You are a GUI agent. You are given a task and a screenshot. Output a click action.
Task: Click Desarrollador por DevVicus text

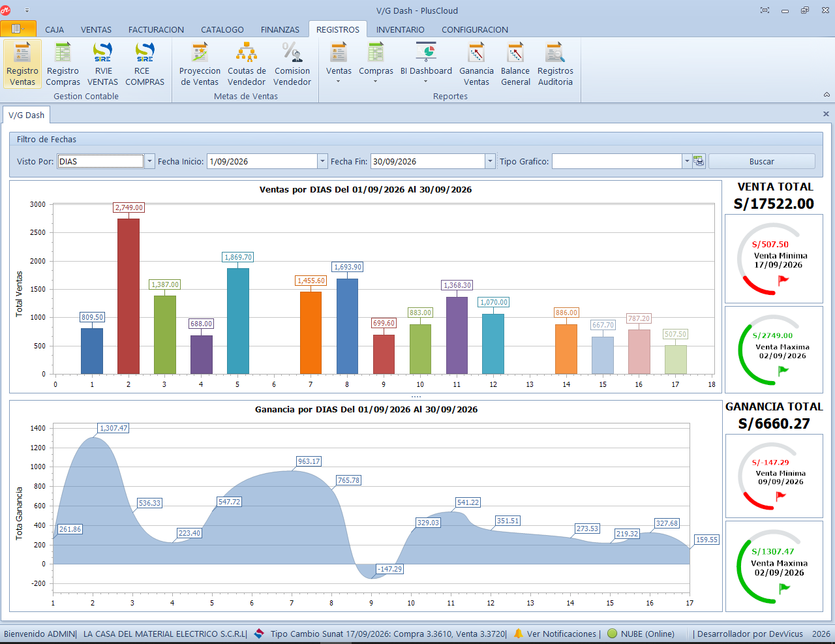(x=750, y=634)
